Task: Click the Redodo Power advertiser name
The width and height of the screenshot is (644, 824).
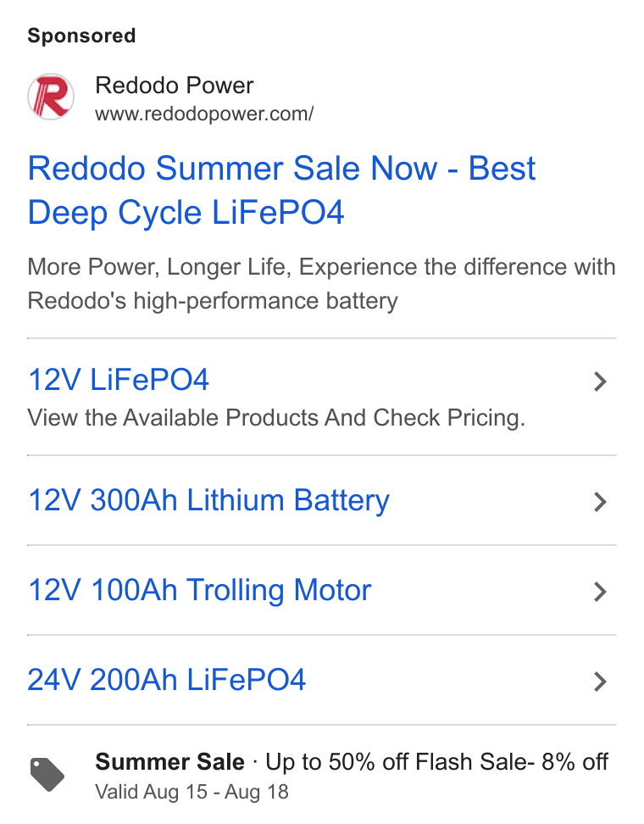Action: 175,85
